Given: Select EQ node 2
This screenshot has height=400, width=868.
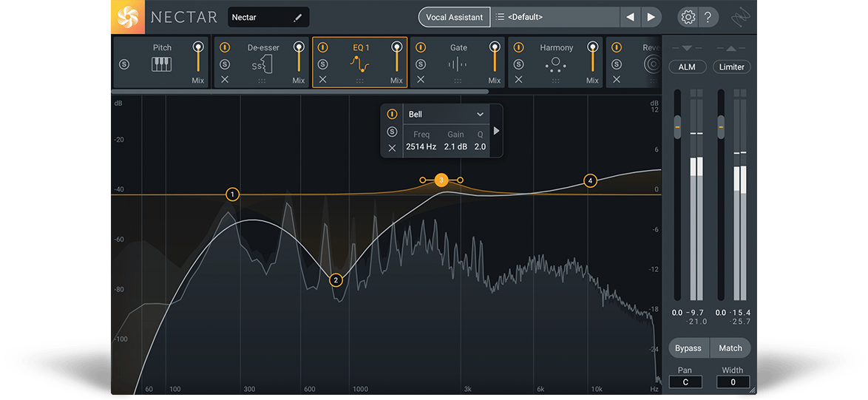Looking at the screenshot, I should [336, 280].
